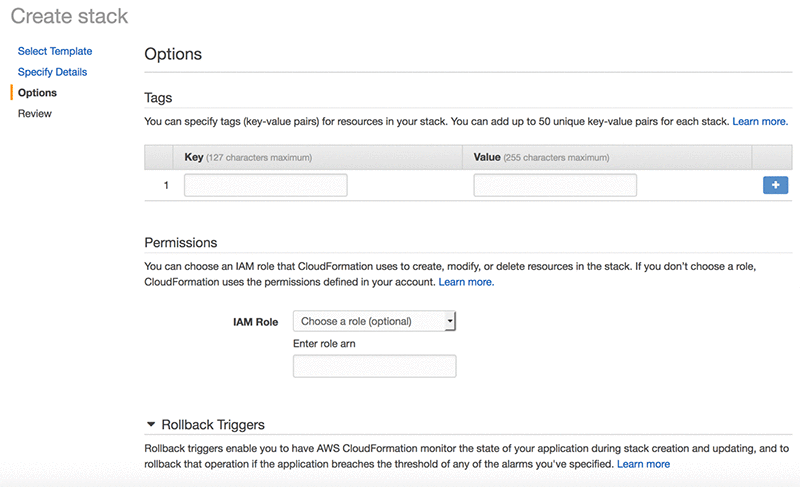Image resolution: width=800 pixels, height=487 pixels.
Task: Click the role ARN text box
Action: [374, 367]
